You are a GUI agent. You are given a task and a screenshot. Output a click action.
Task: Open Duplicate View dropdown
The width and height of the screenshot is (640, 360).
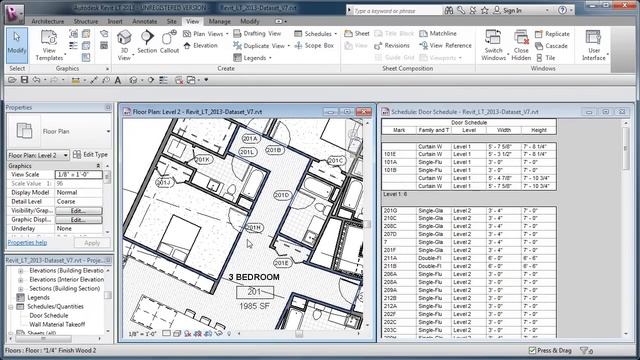[262, 46]
